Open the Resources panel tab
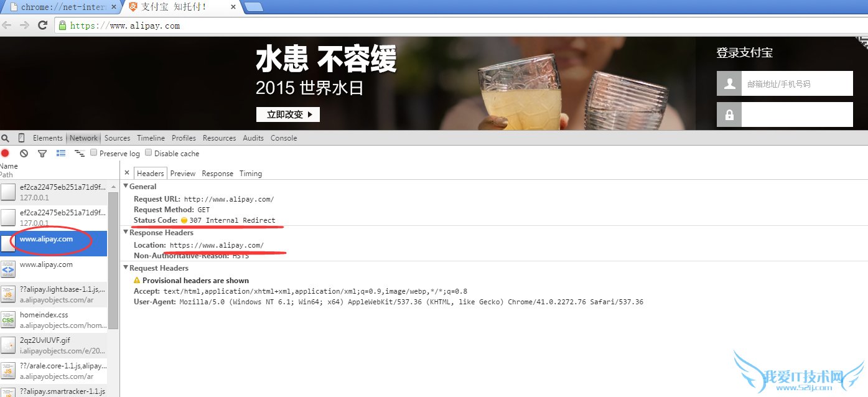 coord(220,138)
